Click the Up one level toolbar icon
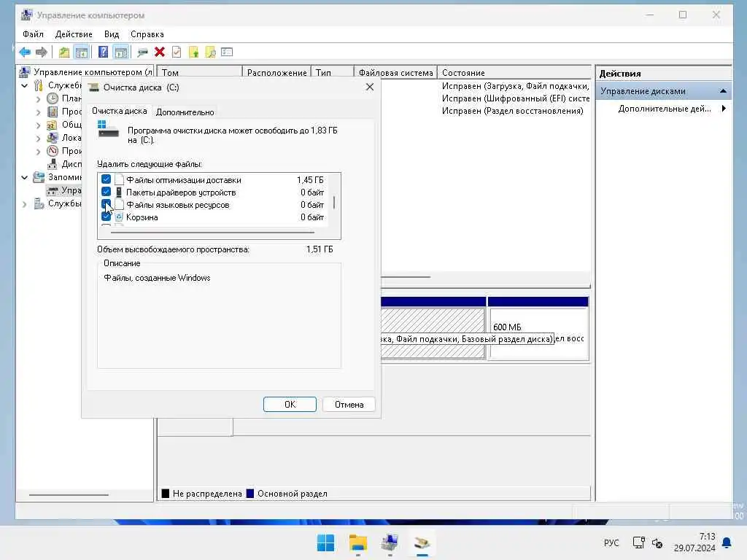Viewport: 747px width, 560px height. click(x=64, y=52)
